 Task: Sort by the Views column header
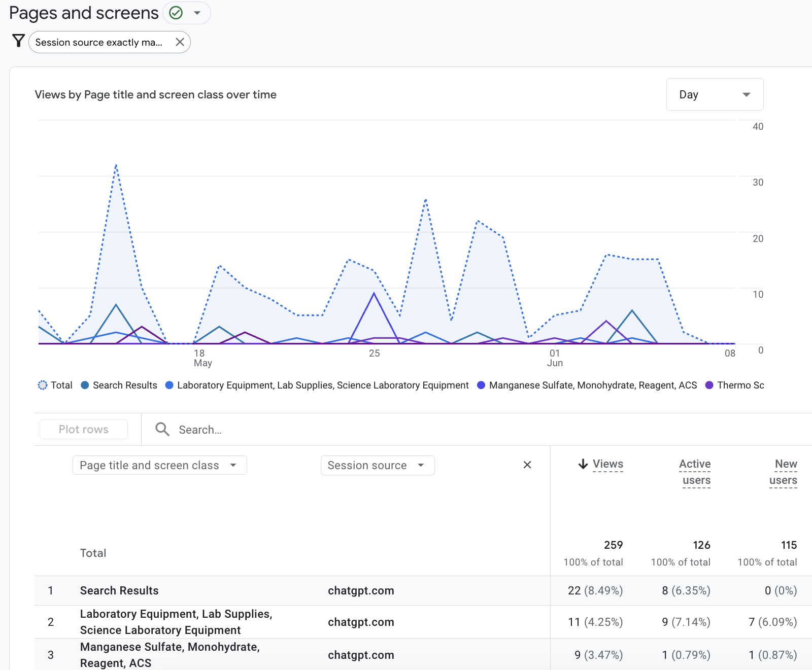pyautogui.click(x=608, y=464)
